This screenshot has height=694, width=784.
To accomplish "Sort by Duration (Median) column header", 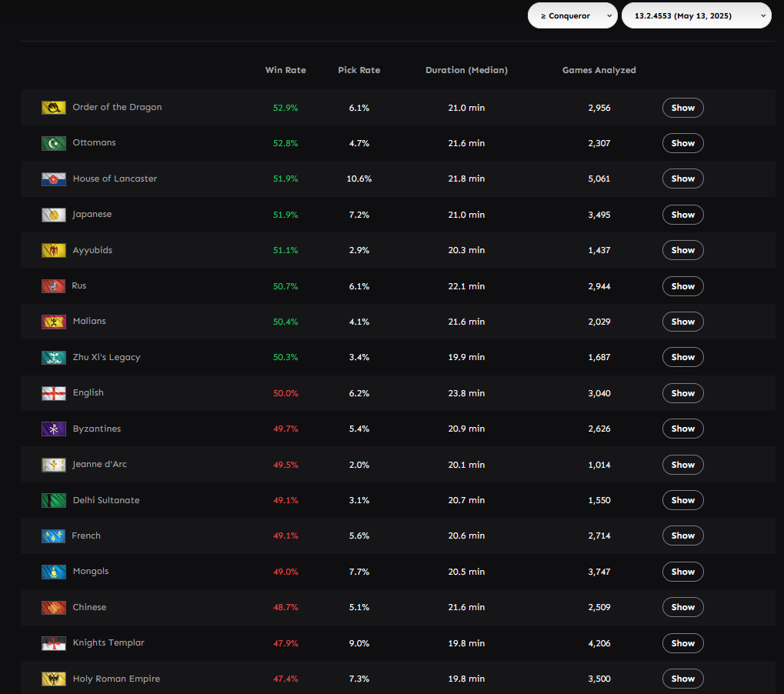I will pyautogui.click(x=466, y=70).
